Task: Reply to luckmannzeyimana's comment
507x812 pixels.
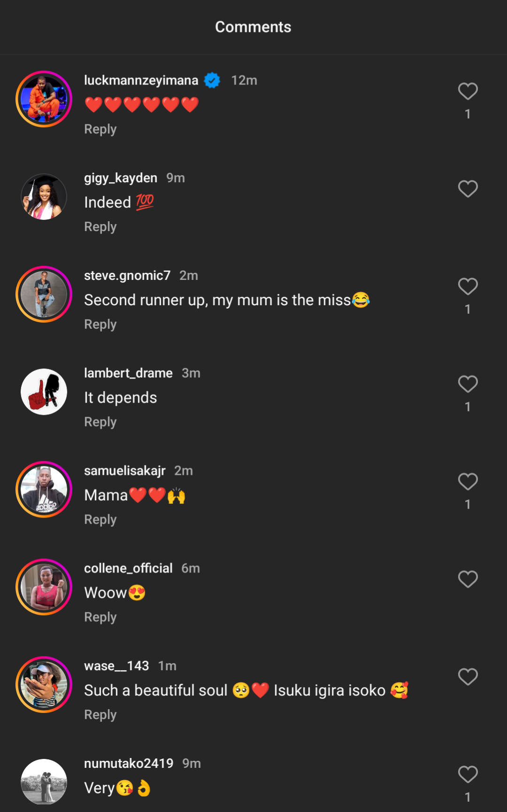Action: coord(100,129)
